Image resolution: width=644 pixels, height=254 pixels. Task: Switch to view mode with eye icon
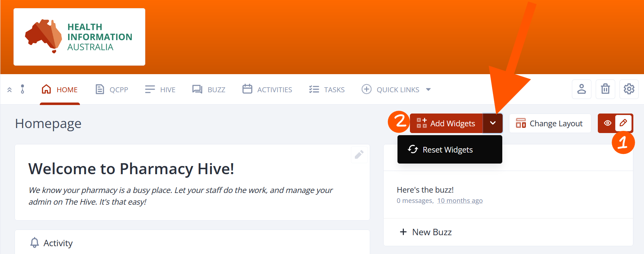[x=607, y=123]
